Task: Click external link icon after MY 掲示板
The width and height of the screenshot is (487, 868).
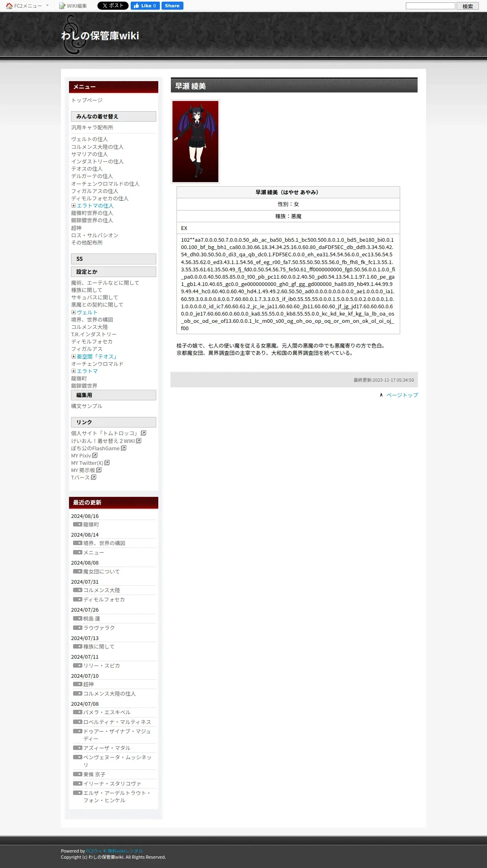Action: pos(99,470)
